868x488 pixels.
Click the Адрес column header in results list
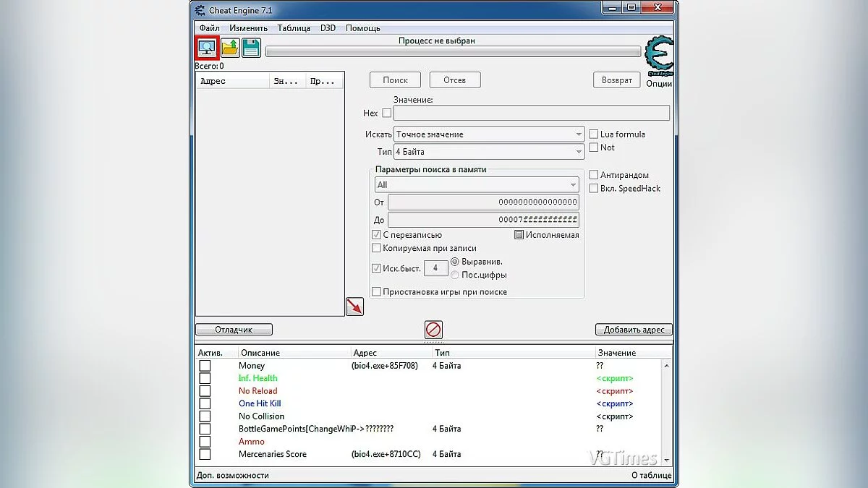[x=232, y=81]
